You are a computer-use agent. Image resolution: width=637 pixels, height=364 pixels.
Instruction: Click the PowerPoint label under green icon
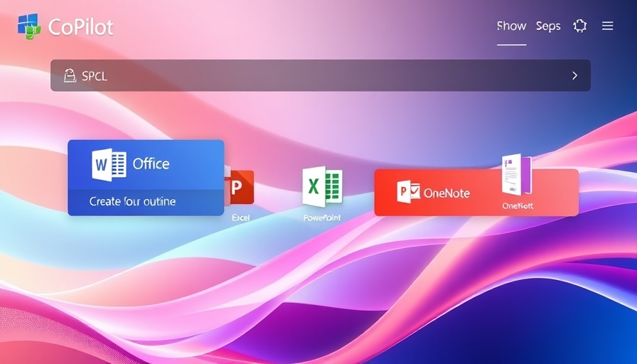click(322, 218)
